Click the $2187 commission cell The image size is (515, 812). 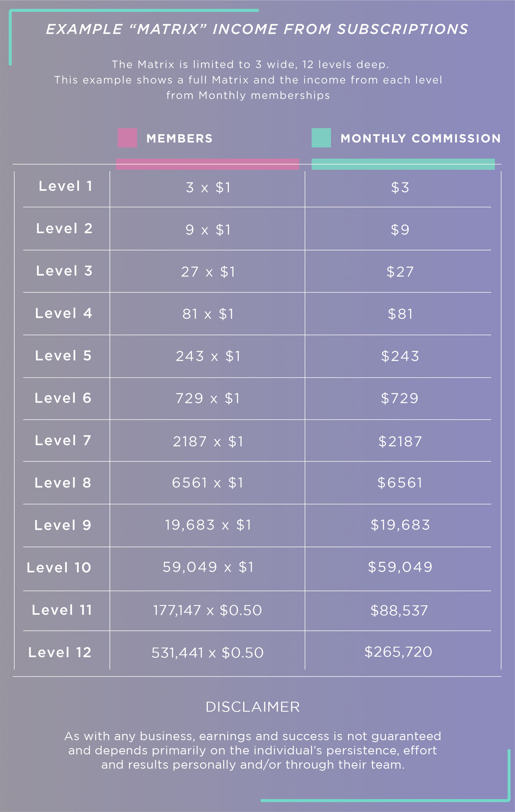400,441
